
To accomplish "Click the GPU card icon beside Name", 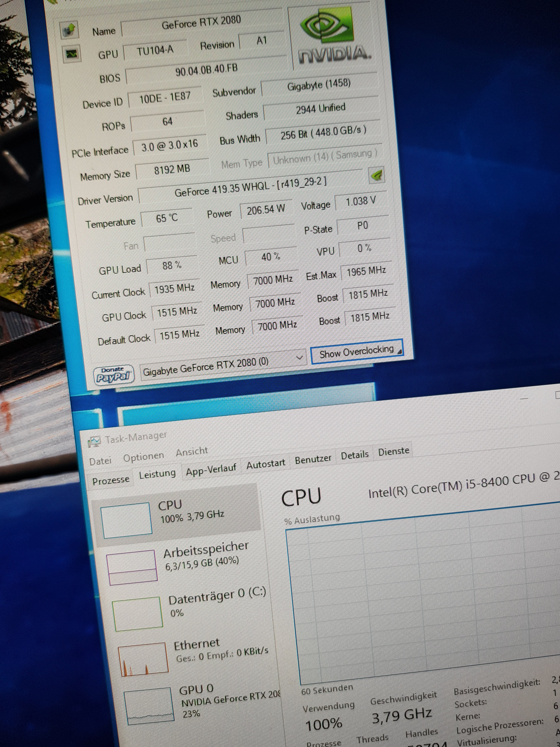I will [69, 30].
